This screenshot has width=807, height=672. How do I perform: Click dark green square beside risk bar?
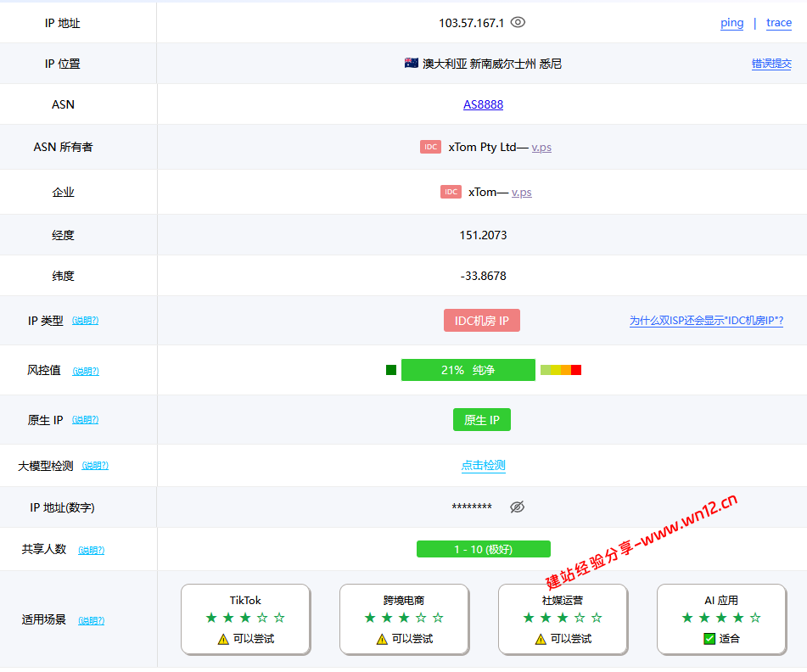coord(391,370)
